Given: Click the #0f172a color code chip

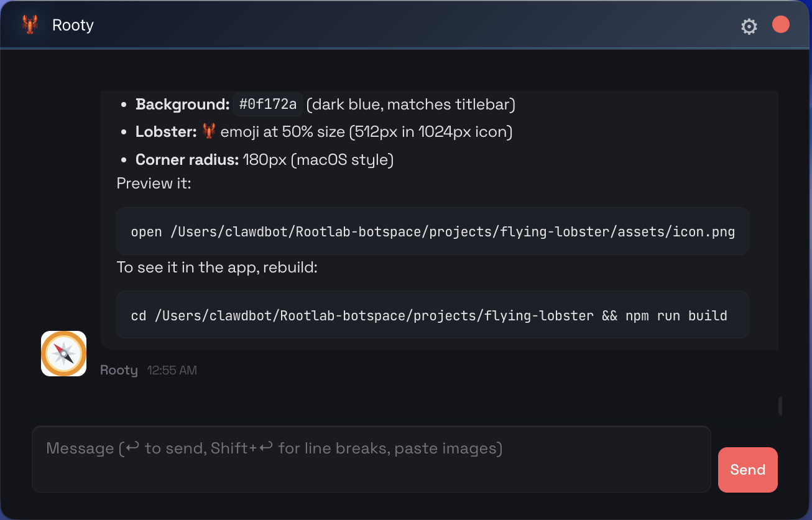Looking at the screenshot, I should click(x=268, y=104).
